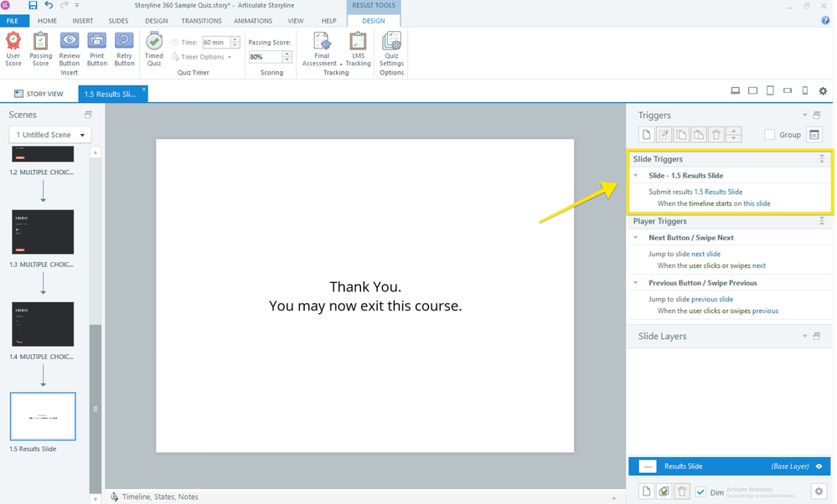Click the 'next slide' trigger link
Viewport: 837px width, 504px height.
tap(705, 254)
